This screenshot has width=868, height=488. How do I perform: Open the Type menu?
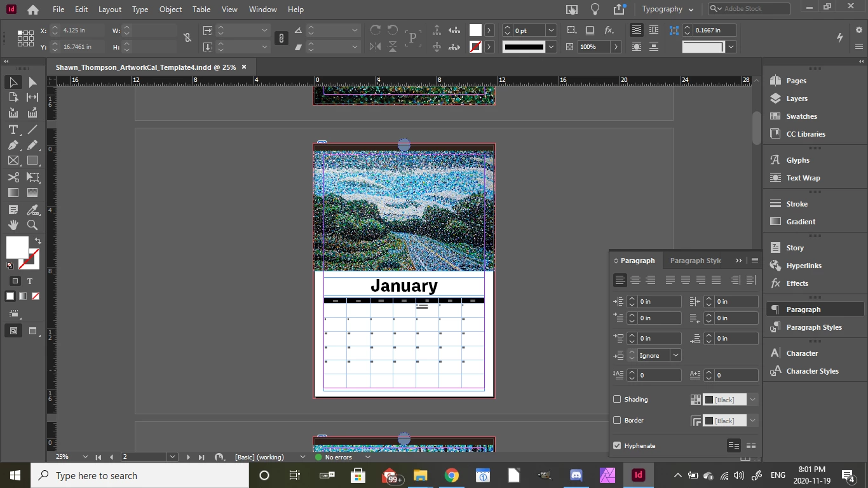tap(140, 10)
